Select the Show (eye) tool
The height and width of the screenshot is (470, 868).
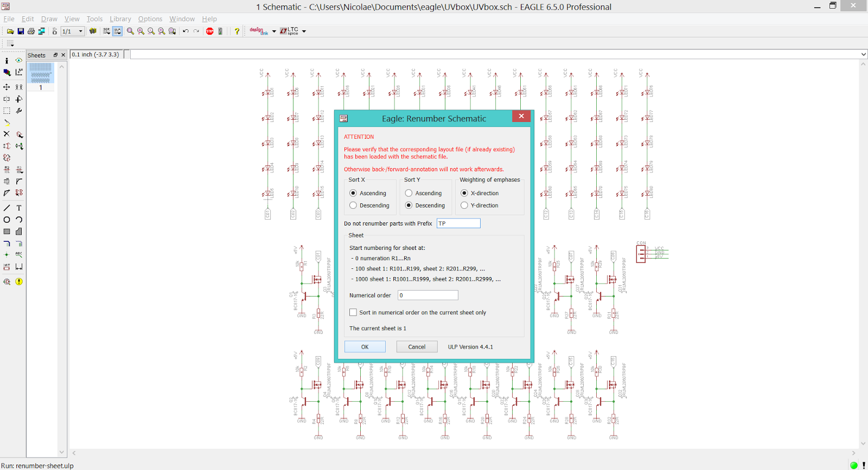click(19, 61)
